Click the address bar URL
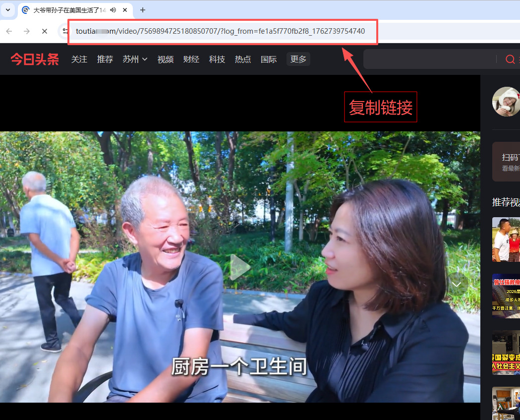This screenshot has width=520, height=420. pos(220,31)
